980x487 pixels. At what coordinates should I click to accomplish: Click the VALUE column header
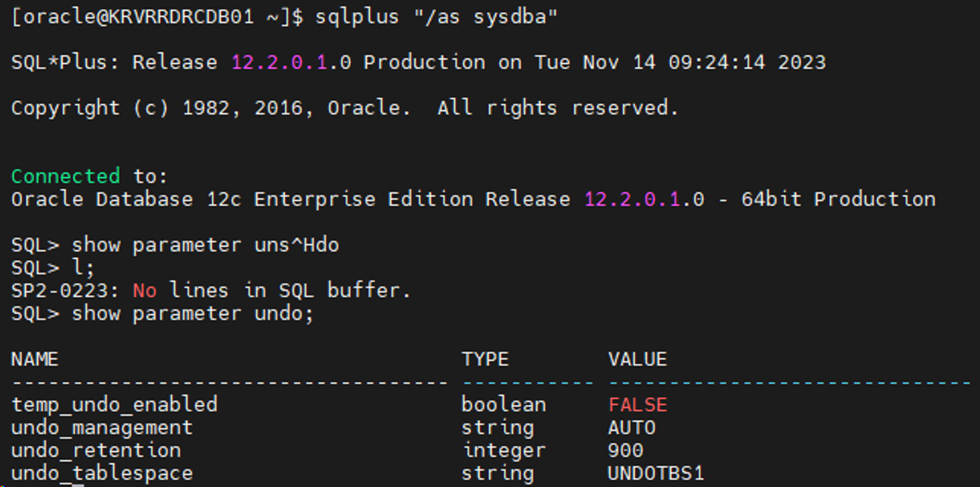pyautogui.click(x=636, y=359)
